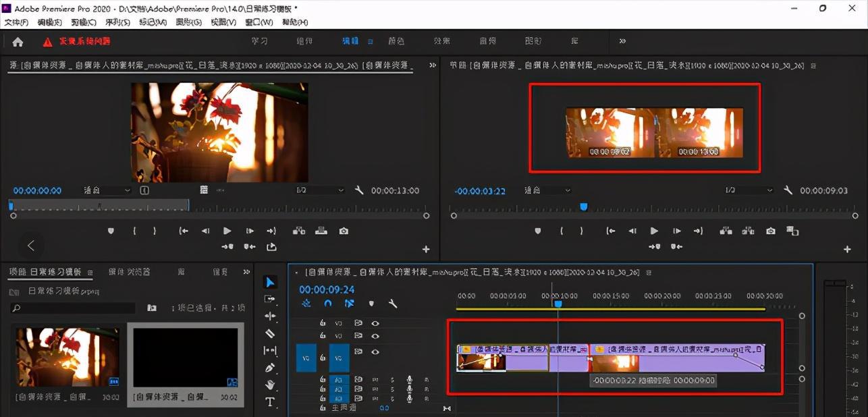Select the Type tool
The image size is (868, 417).
click(x=270, y=402)
